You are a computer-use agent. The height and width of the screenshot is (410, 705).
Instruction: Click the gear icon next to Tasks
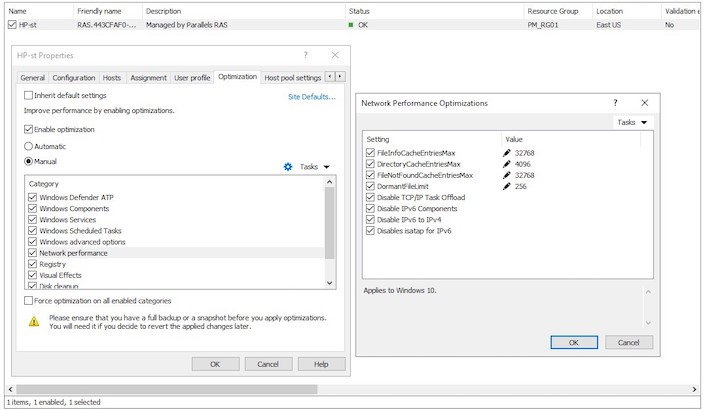click(x=288, y=167)
